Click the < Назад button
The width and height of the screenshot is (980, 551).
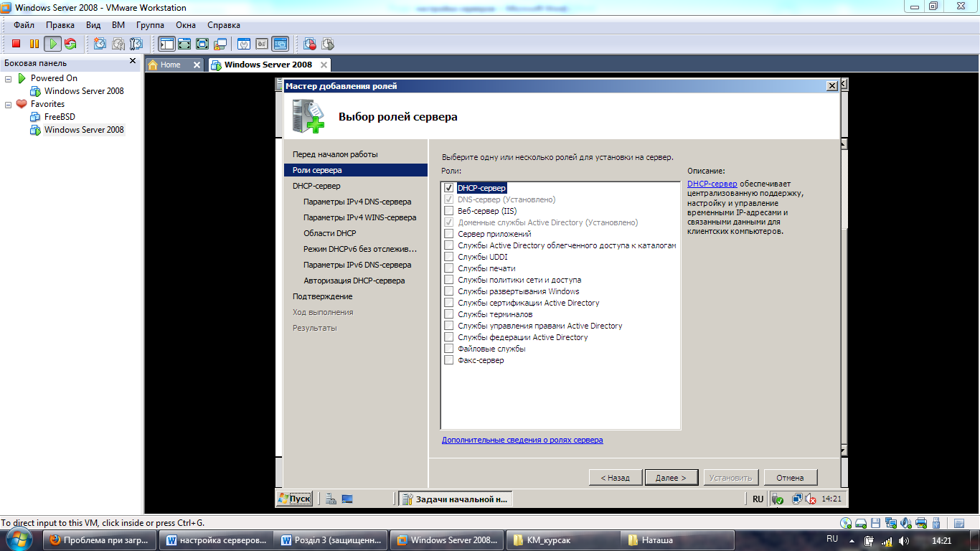(616, 478)
